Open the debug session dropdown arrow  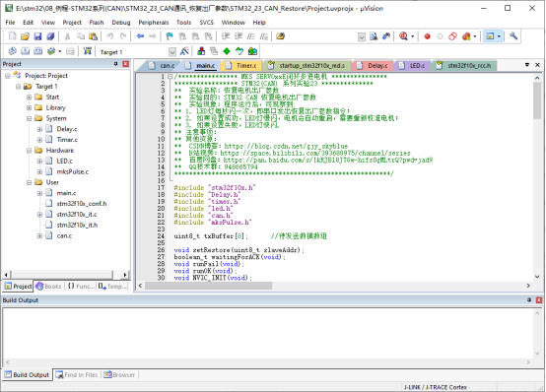pyautogui.click(x=413, y=36)
